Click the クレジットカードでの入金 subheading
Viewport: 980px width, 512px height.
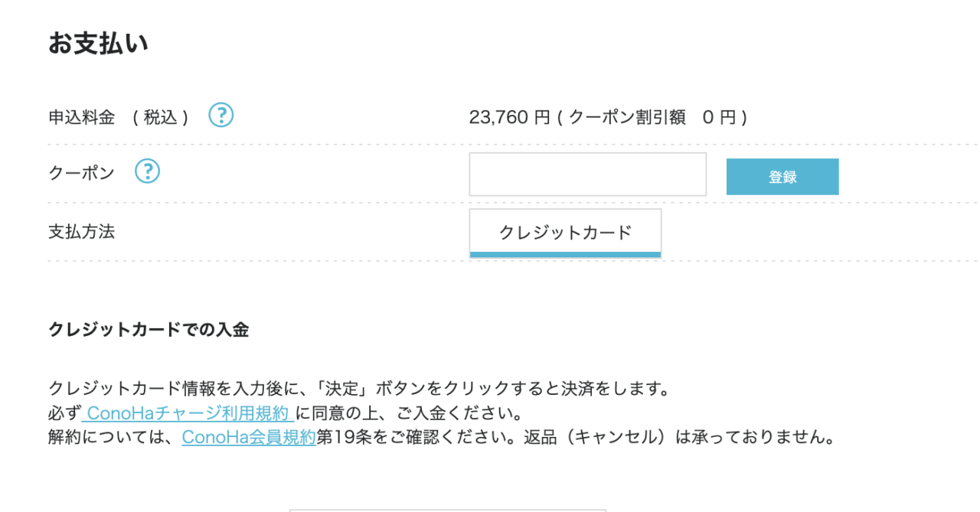pyautogui.click(x=149, y=330)
